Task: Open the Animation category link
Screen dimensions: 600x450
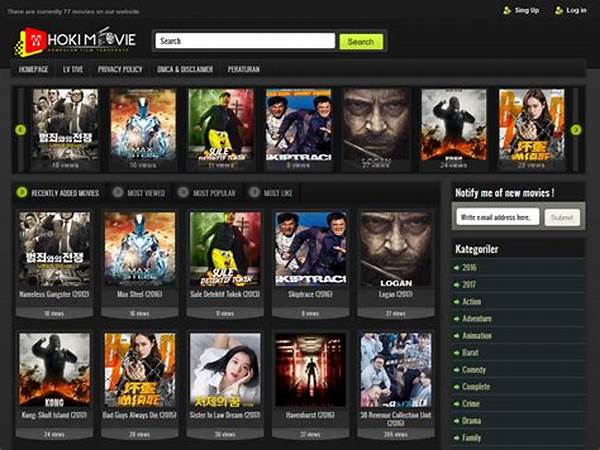Action: pyautogui.click(x=477, y=335)
